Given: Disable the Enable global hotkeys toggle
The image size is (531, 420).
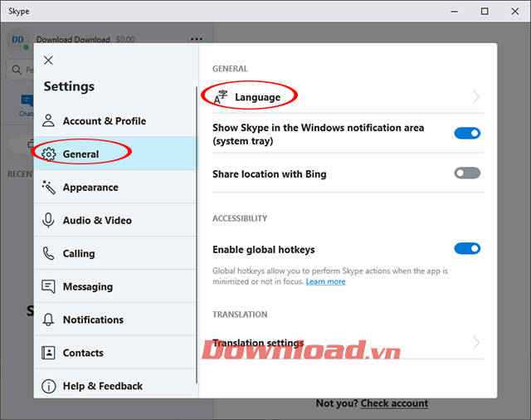Looking at the screenshot, I should pos(467,249).
